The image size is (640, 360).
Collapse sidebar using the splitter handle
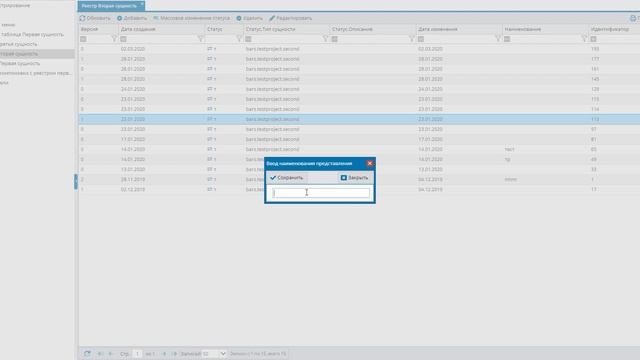76,181
